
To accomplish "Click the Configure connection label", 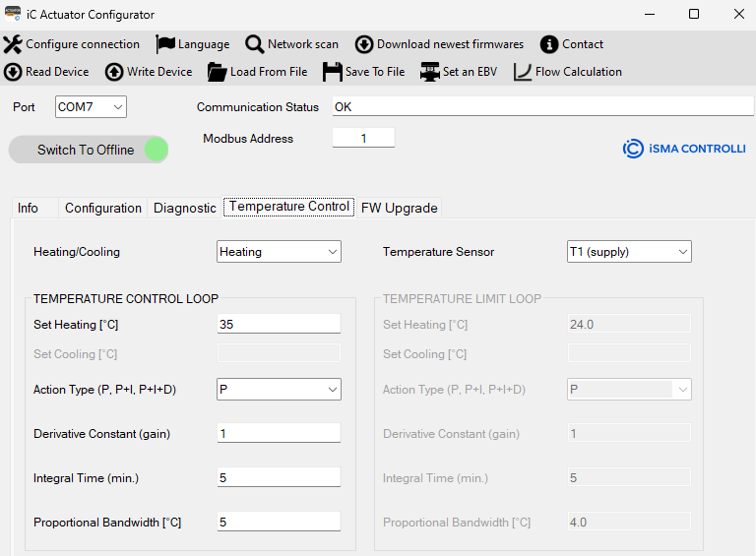I will pos(83,44).
